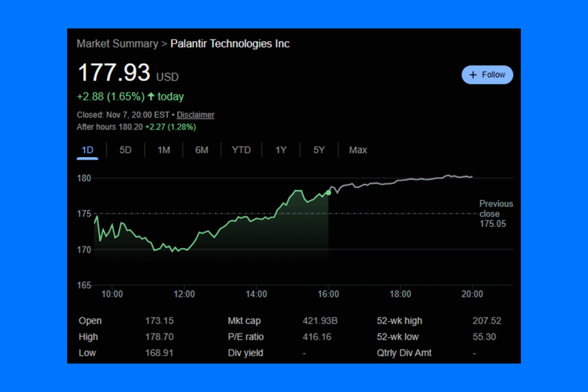Viewport: 588px width, 392px height.
Task: Click the Previous close 175.05 label
Action: coord(496,214)
